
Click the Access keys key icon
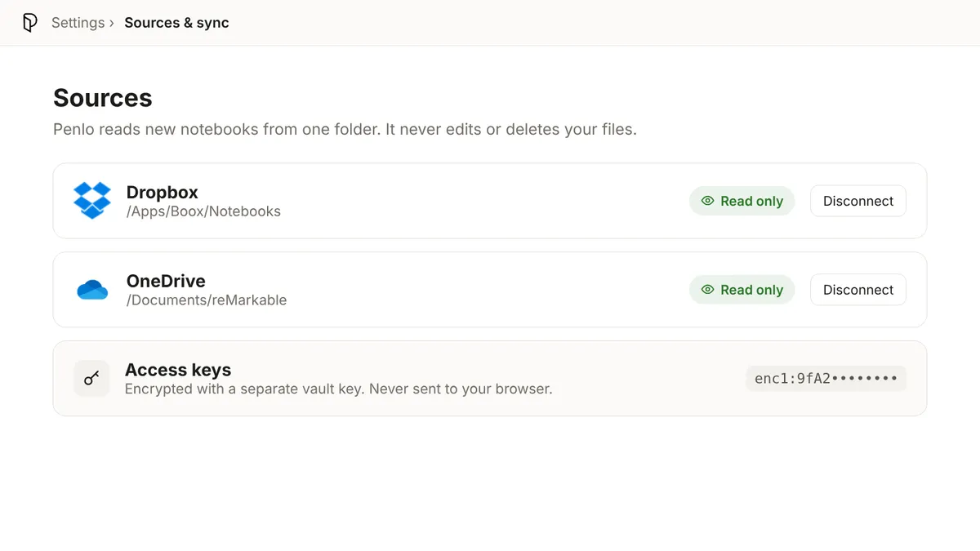tap(91, 378)
